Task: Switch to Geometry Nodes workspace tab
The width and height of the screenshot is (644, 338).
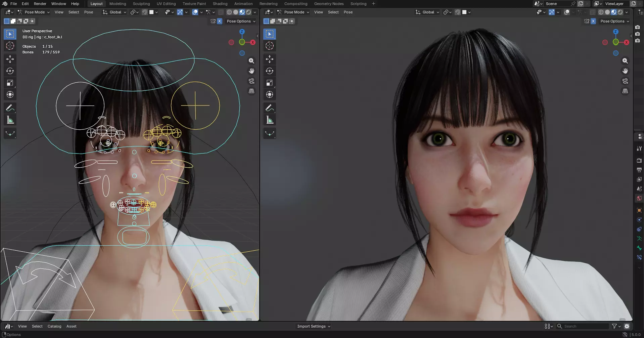Action: [329, 4]
